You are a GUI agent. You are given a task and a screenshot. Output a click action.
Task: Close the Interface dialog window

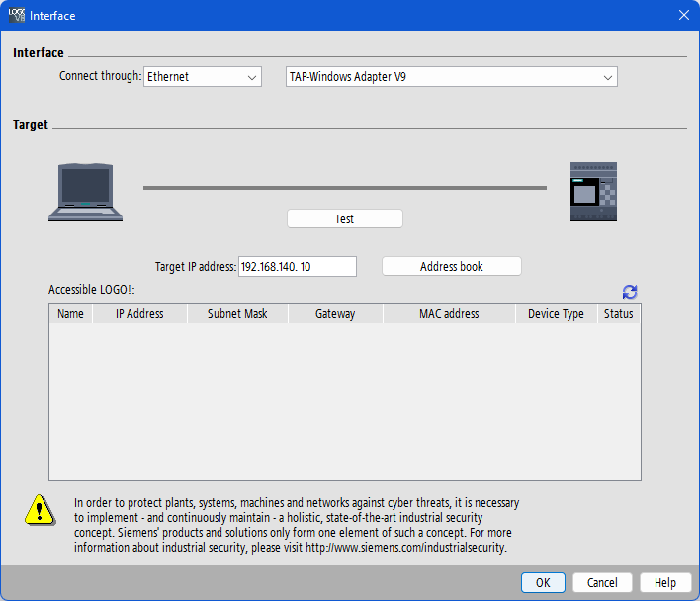[684, 15]
